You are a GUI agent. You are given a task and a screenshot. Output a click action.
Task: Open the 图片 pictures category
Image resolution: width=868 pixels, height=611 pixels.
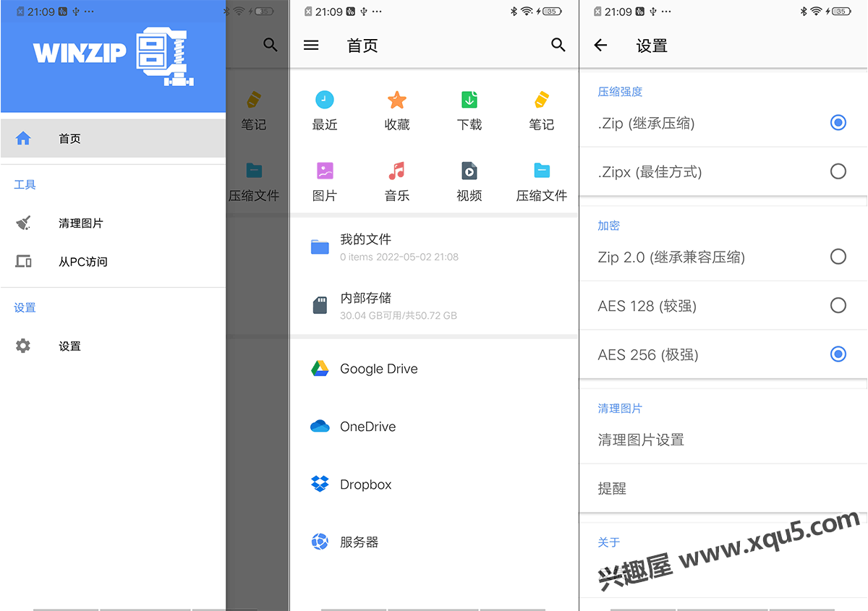click(325, 181)
